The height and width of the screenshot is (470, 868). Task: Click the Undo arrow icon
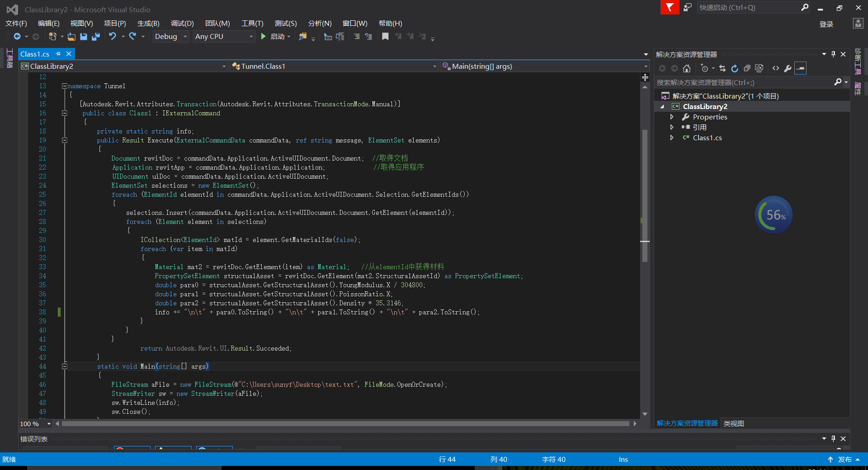click(113, 36)
